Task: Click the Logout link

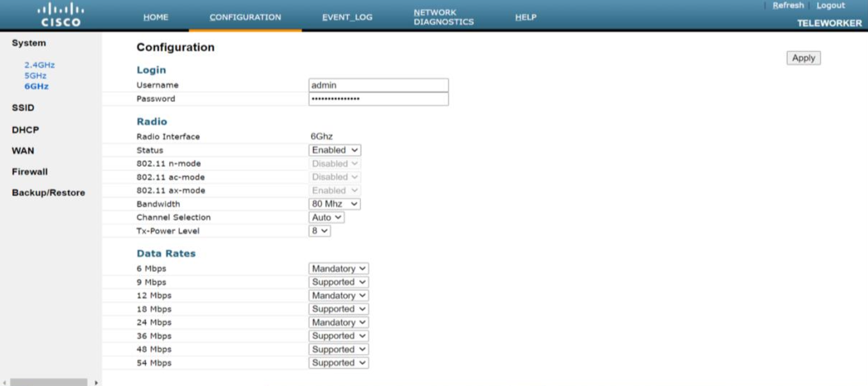Action: click(830, 6)
